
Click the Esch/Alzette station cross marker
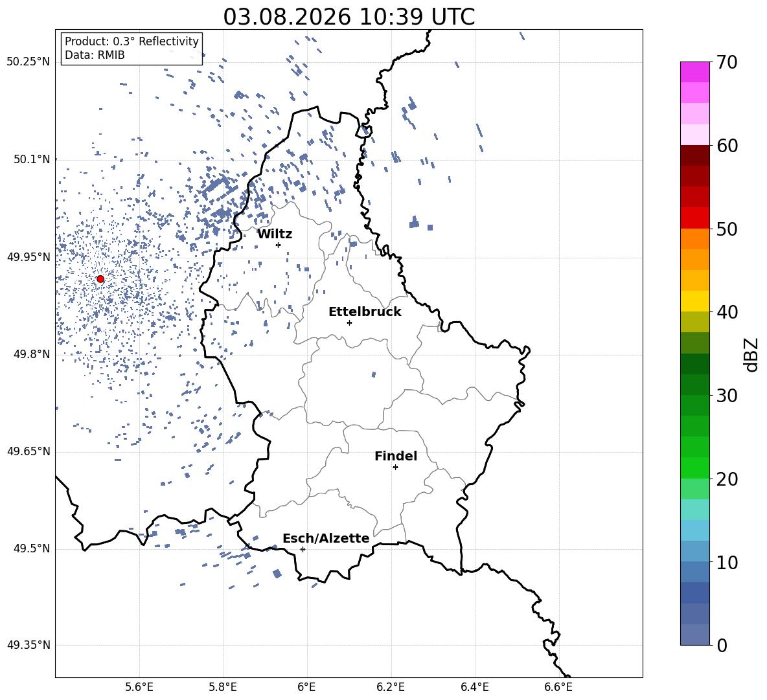(303, 549)
